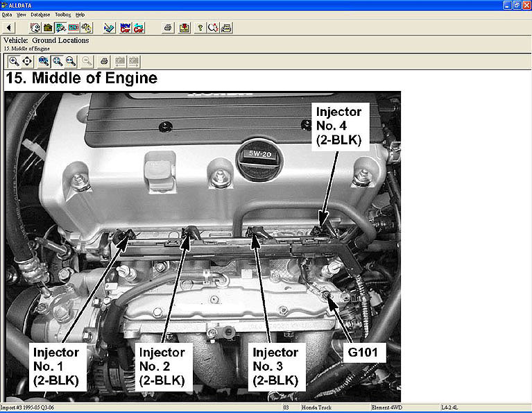The width and height of the screenshot is (532, 413).
Task: Open the Data menu
Action: (x=7, y=15)
